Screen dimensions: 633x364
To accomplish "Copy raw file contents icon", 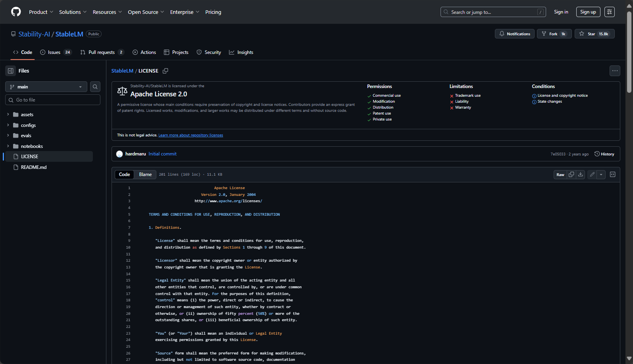I will (x=571, y=174).
